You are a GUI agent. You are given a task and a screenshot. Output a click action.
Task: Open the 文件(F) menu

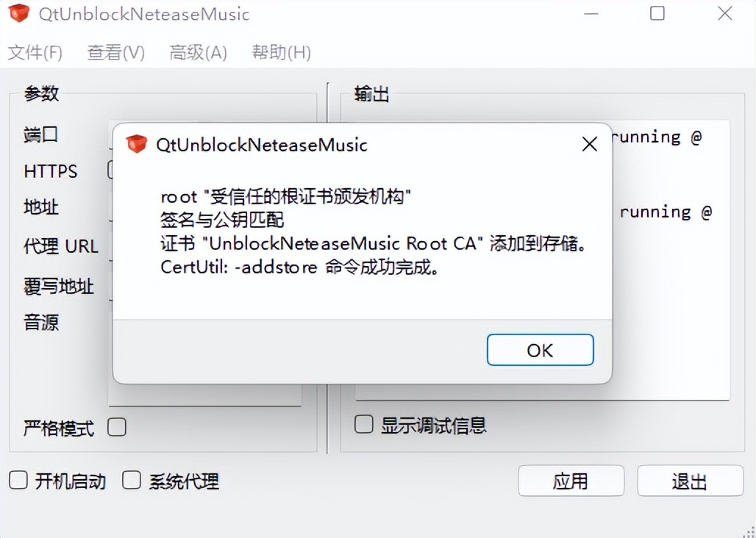35,52
